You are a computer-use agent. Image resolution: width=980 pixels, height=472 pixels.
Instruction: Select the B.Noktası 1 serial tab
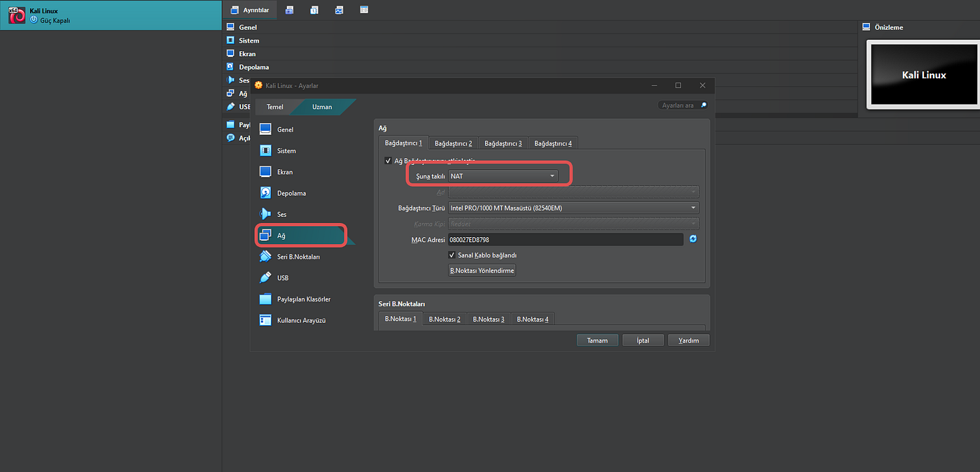point(400,319)
